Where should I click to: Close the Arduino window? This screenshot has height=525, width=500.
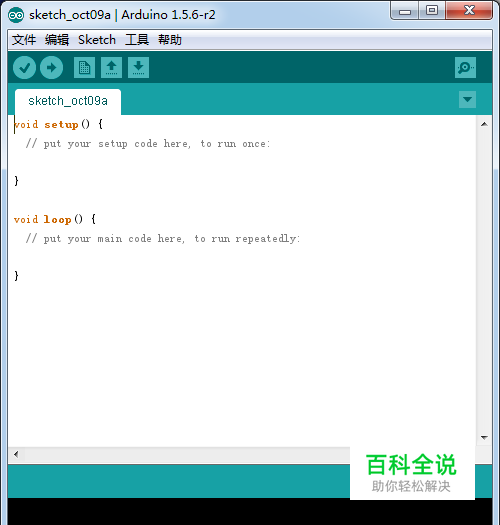469,11
